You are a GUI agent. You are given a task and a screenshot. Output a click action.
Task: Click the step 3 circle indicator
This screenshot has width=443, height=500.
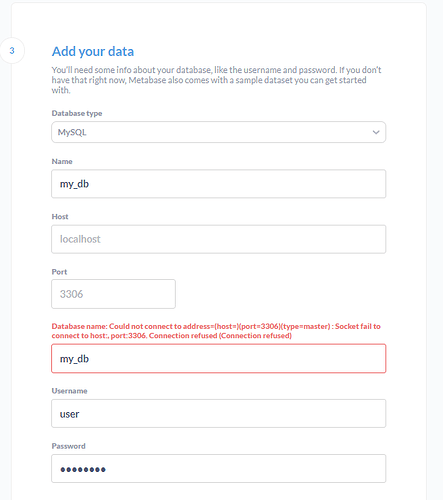12,51
